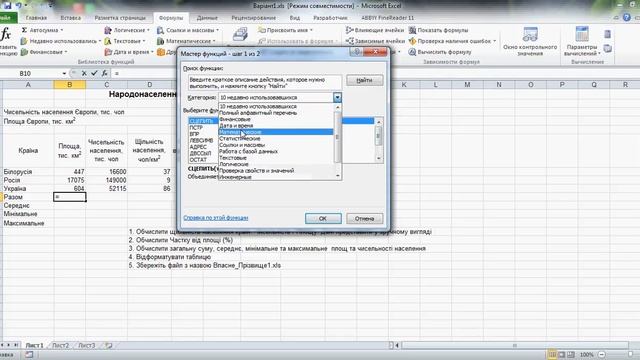The width and height of the screenshot is (640, 360).
Task: Click the category dropdown list scrollbar
Action: pyautogui.click(x=338, y=142)
